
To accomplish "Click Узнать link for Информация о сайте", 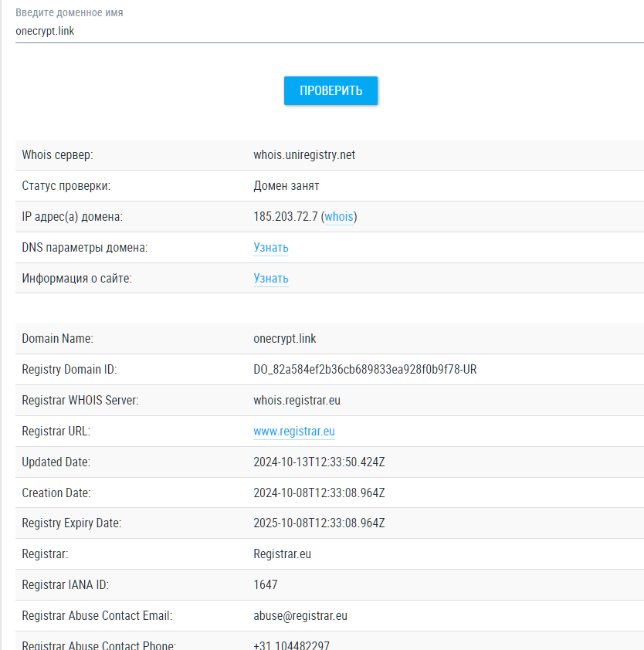I will (271, 278).
